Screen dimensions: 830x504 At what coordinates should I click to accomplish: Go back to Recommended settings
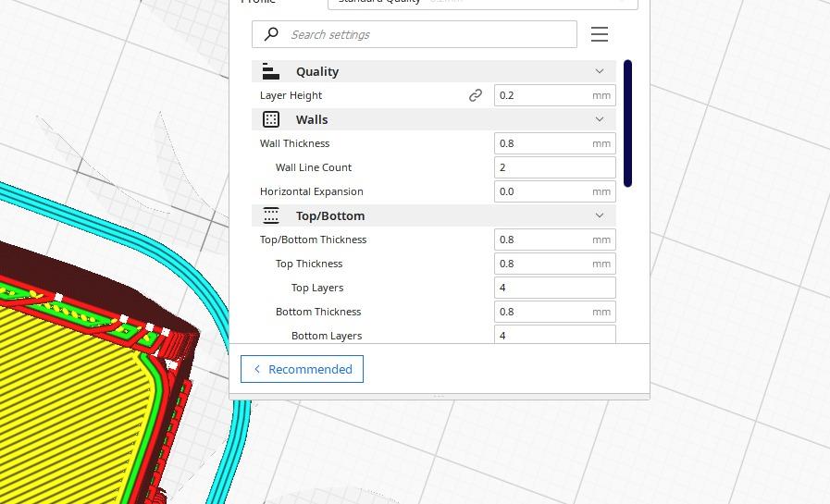click(302, 369)
